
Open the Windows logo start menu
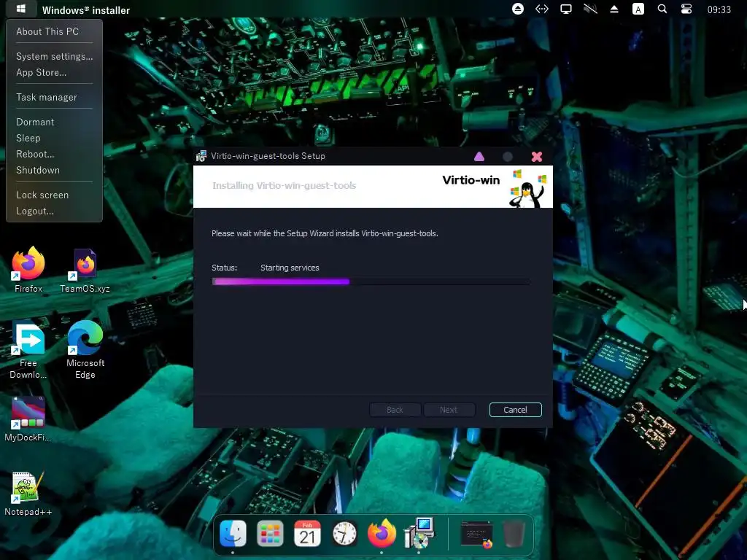[x=20, y=9]
